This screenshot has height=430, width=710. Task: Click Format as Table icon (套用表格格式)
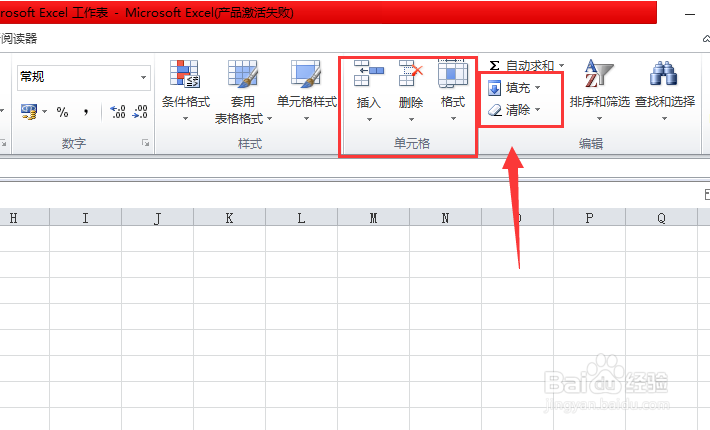click(x=243, y=74)
